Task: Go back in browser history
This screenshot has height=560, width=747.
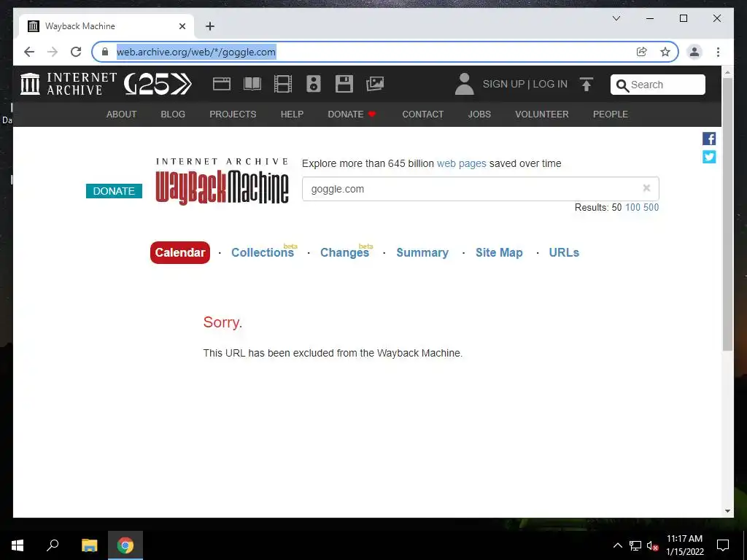Action: point(29,52)
